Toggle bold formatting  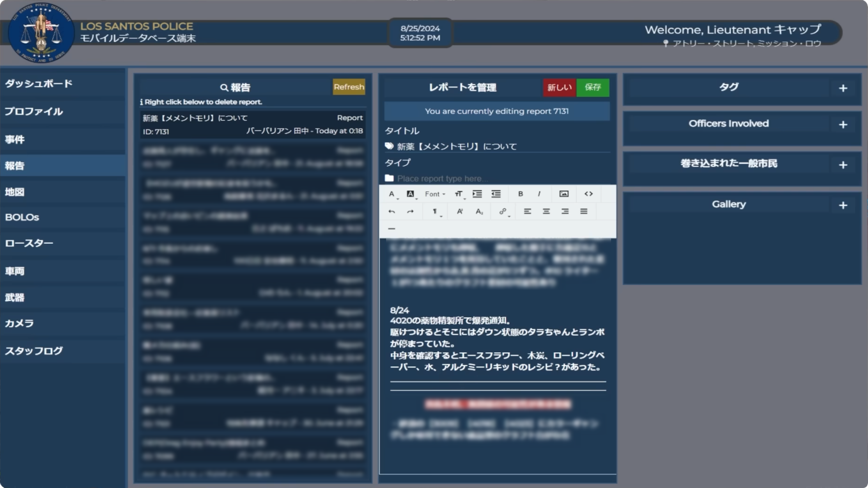tap(520, 194)
